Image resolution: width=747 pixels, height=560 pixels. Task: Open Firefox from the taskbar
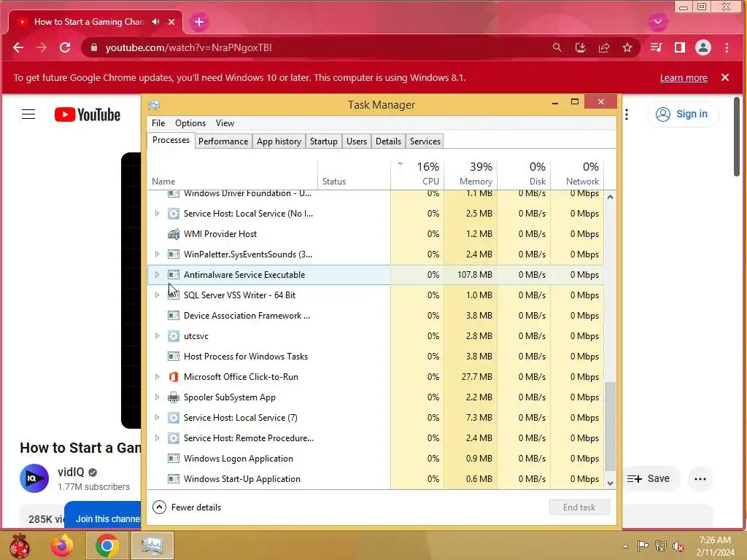click(63, 545)
